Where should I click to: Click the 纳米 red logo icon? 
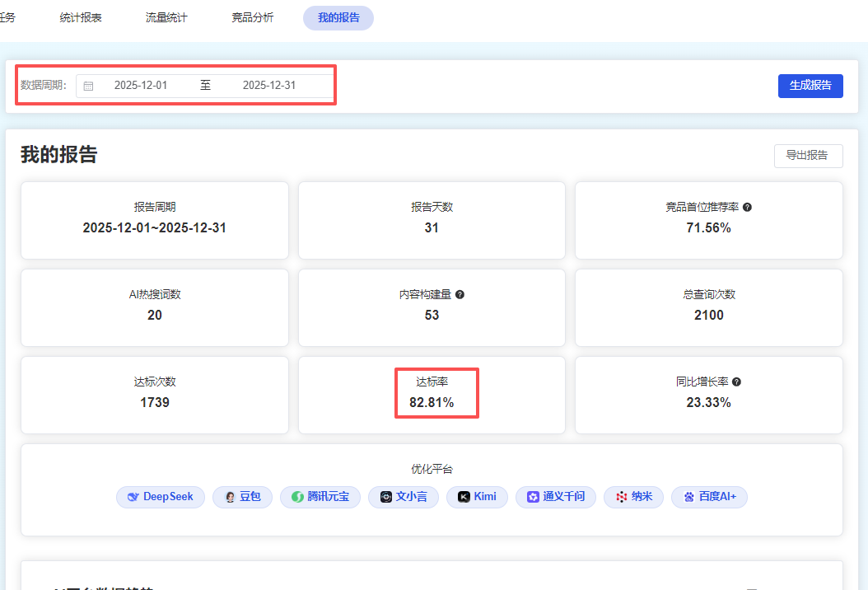coord(622,497)
